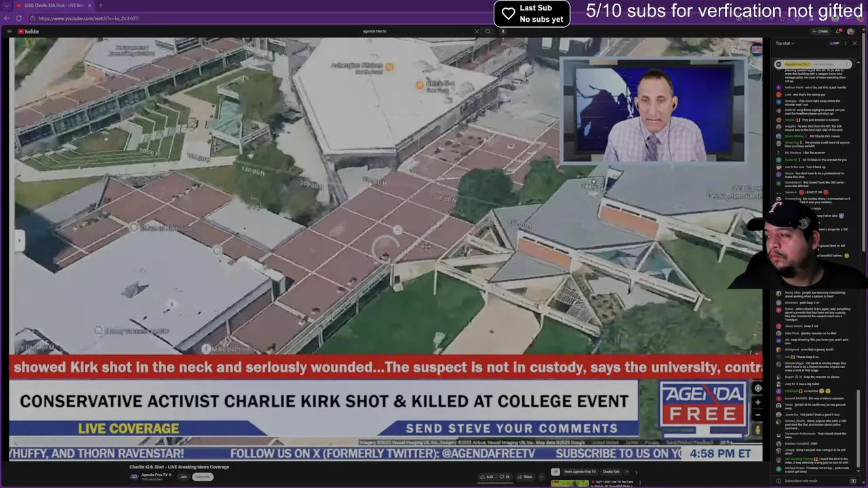The height and width of the screenshot is (488, 868).
Task: Open YouTube notifications bell
Action: [x=840, y=31]
